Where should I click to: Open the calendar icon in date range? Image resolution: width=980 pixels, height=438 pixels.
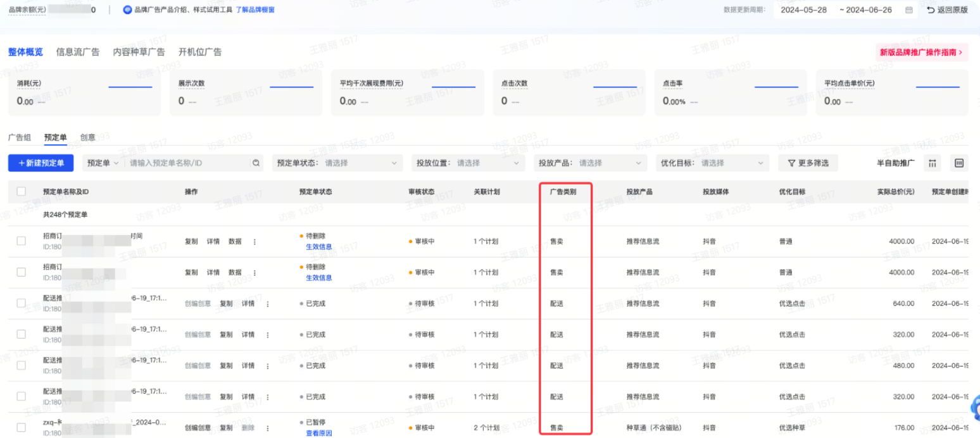pyautogui.click(x=909, y=10)
